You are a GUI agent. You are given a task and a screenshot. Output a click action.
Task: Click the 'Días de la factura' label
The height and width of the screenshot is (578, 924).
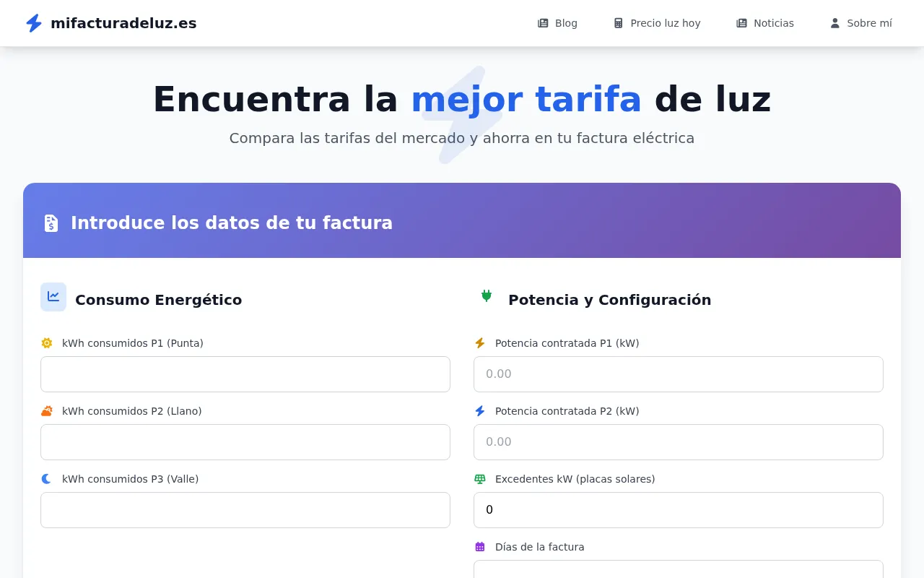pos(540,547)
